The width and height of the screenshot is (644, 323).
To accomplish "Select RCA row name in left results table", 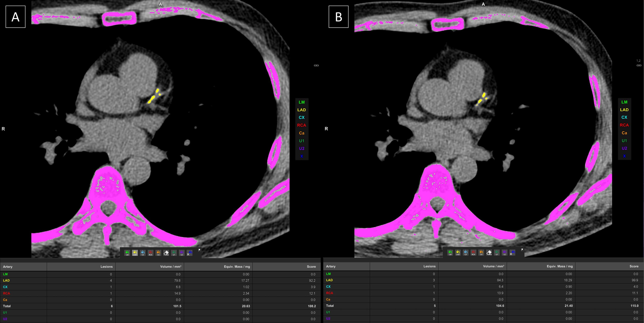I will 6,293.
